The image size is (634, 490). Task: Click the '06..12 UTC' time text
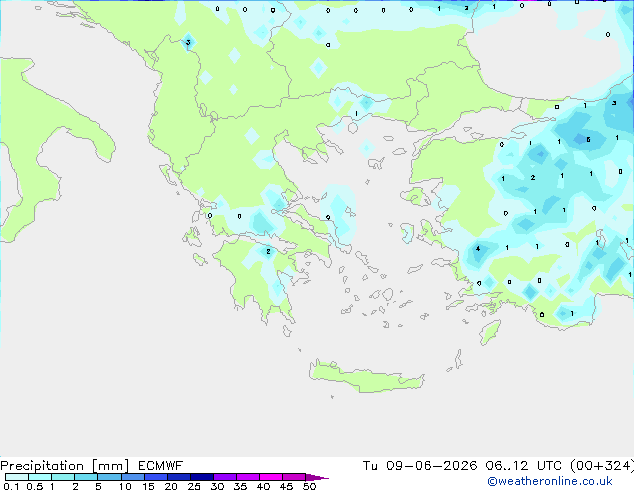click(524, 466)
